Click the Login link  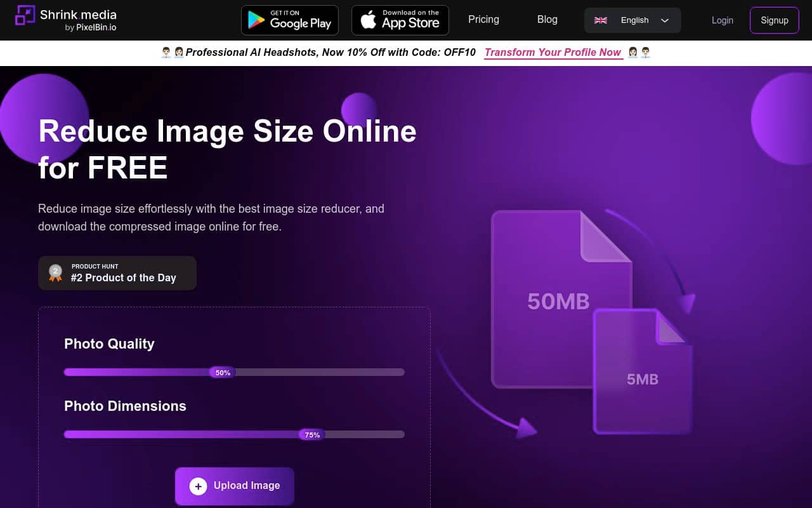click(x=723, y=20)
